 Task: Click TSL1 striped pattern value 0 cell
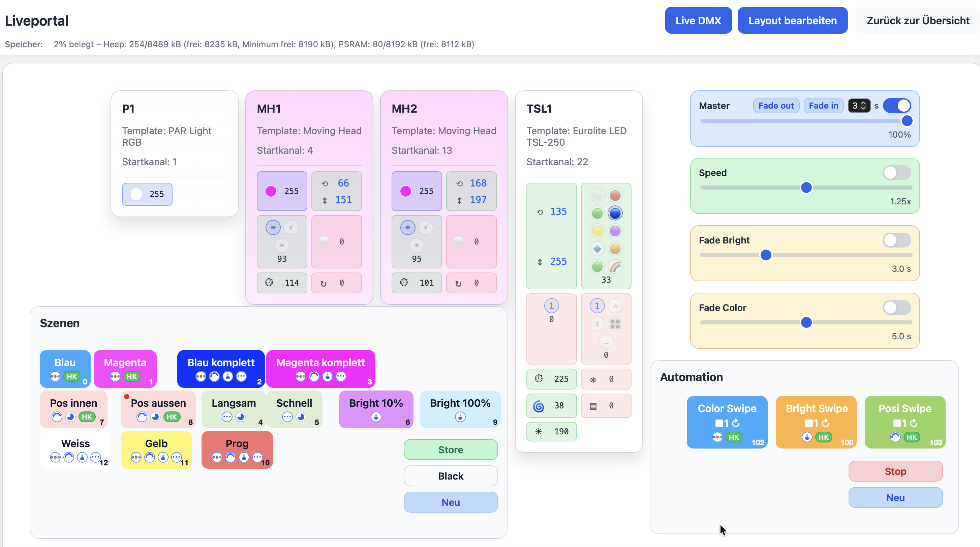click(606, 406)
